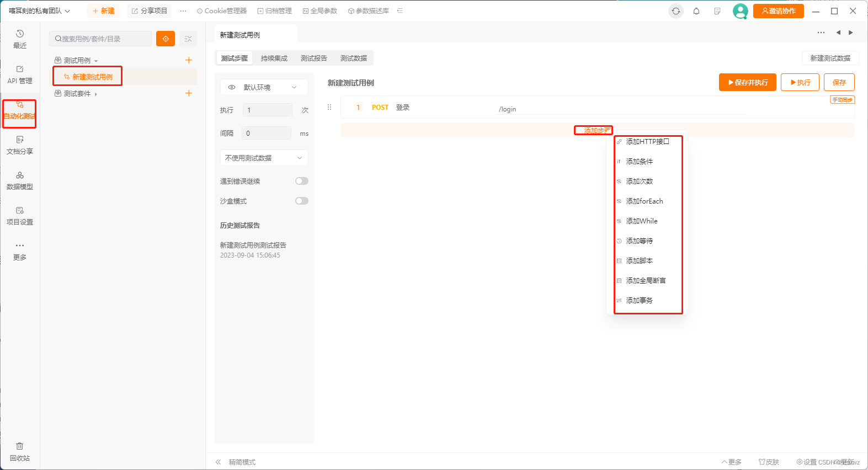Toggle environment visibility eye icon
This screenshot has width=868, height=470.
pos(232,87)
